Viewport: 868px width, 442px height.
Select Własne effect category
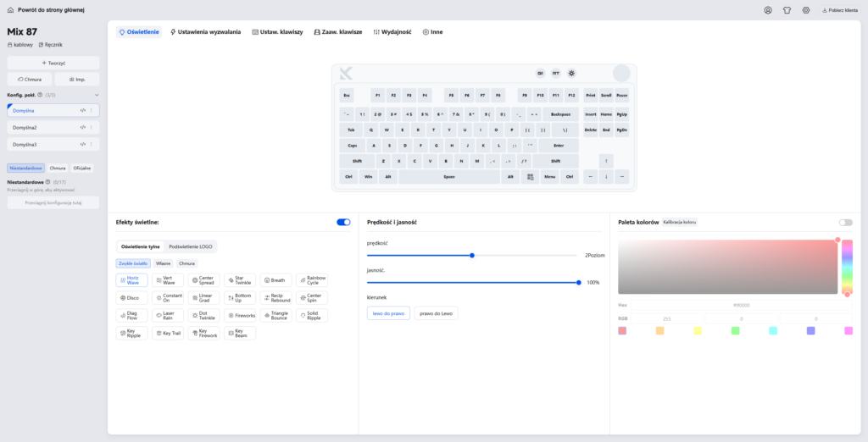pos(163,263)
